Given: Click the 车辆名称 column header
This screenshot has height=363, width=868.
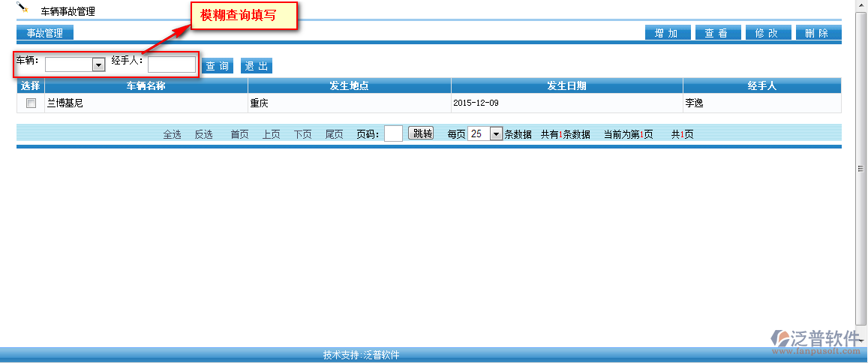Looking at the screenshot, I should coord(146,85).
